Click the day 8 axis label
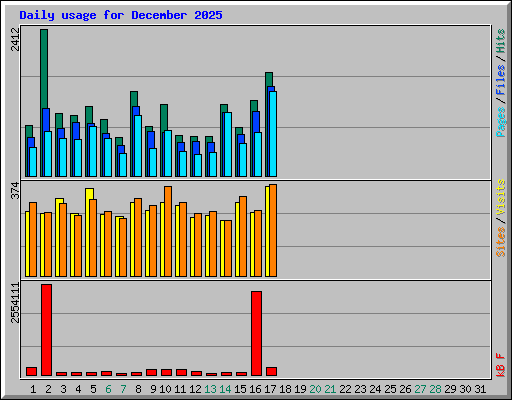 click(x=138, y=389)
